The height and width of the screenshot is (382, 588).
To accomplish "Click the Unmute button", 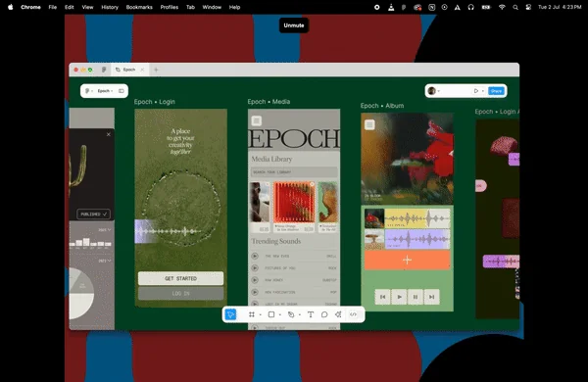I will (294, 25).
